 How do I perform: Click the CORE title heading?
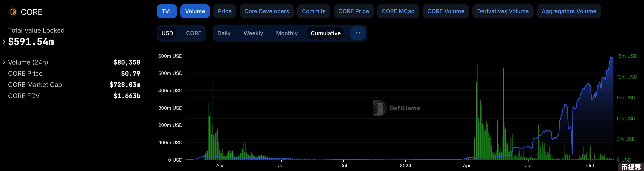32,12
